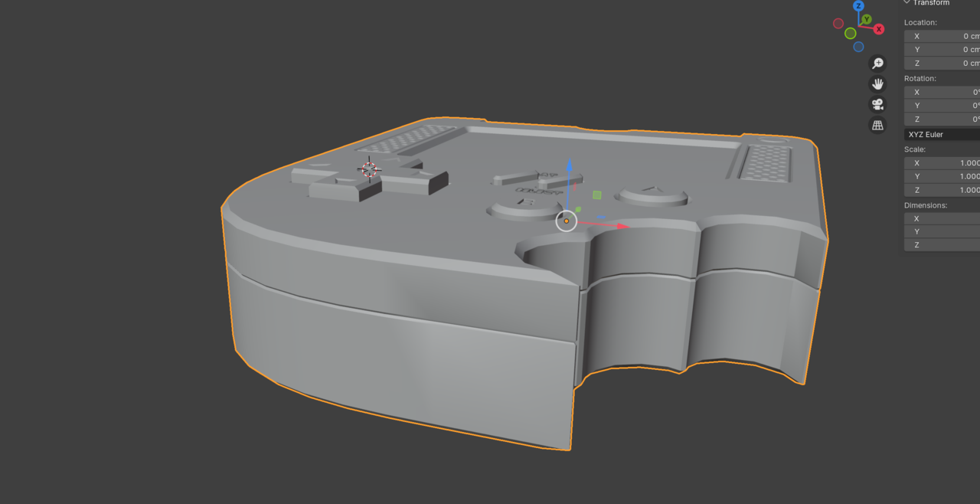Snap view to blue Z axis on gizmo
This screenshot has width=980, height=504.
859,6
